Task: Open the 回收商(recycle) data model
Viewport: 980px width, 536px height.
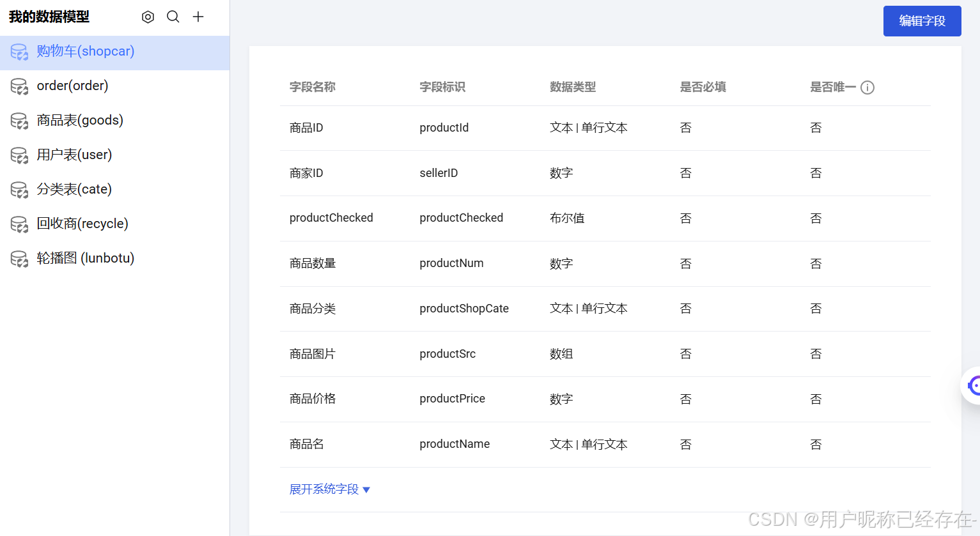Action: (x=115, y=224)
